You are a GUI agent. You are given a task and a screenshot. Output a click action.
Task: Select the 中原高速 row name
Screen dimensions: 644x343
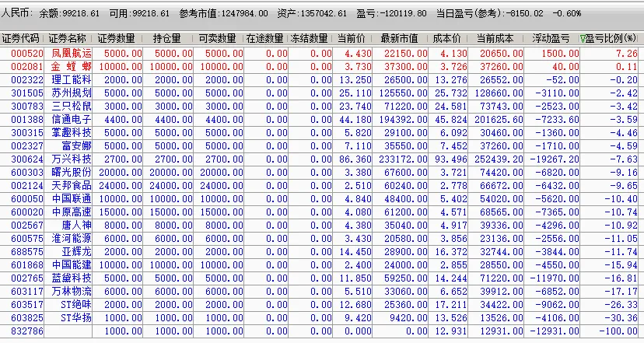(72, 212)
